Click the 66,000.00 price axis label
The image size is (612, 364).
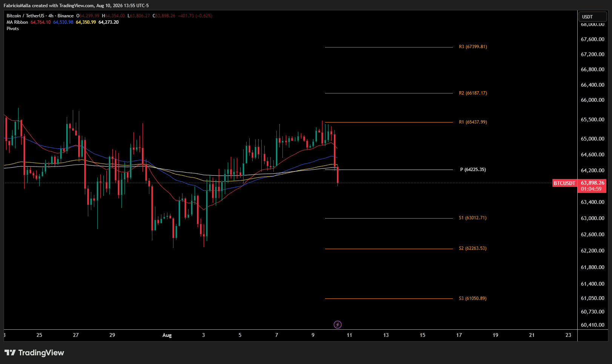tap(592, 100)
